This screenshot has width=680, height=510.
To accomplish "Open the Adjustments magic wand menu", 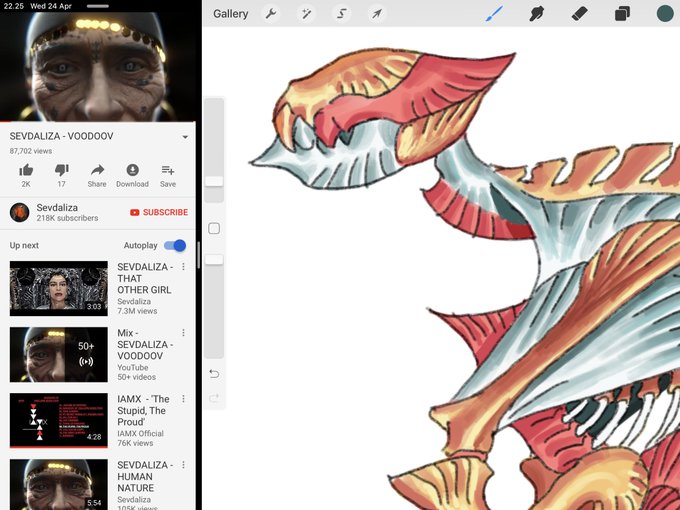I will [307, 14].
